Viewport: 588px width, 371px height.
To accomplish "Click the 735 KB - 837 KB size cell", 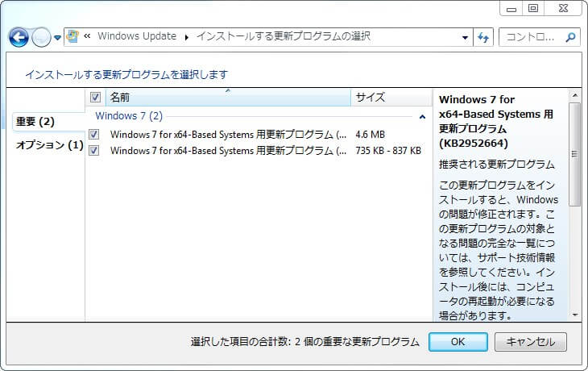I will [388, 151].
